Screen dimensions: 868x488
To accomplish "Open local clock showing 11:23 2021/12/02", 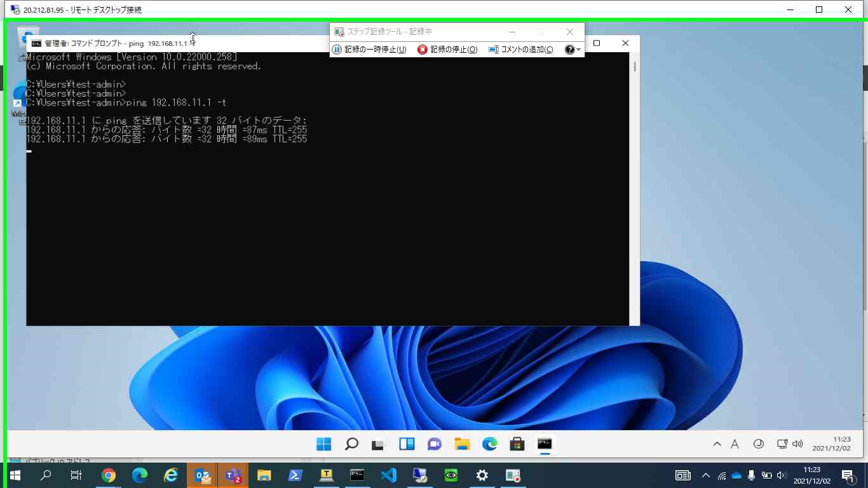I will click(x=811, y=475).
